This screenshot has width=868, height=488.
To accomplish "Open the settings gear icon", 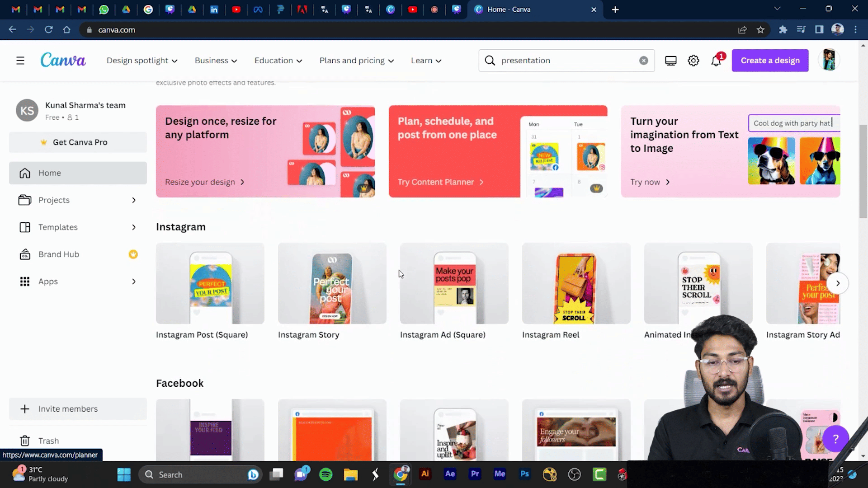I will [x=693, y=61].
